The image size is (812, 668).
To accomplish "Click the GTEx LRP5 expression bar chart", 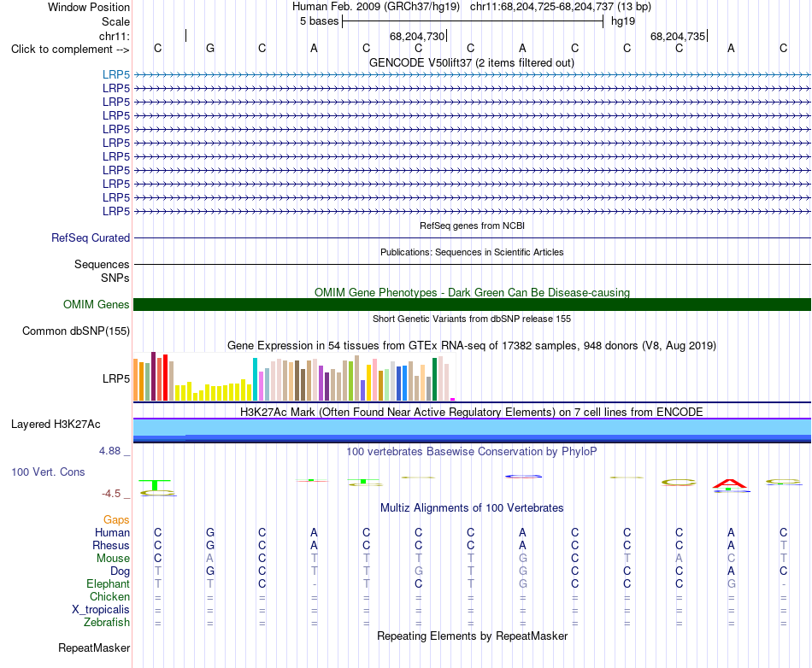I will pos(294,377).
